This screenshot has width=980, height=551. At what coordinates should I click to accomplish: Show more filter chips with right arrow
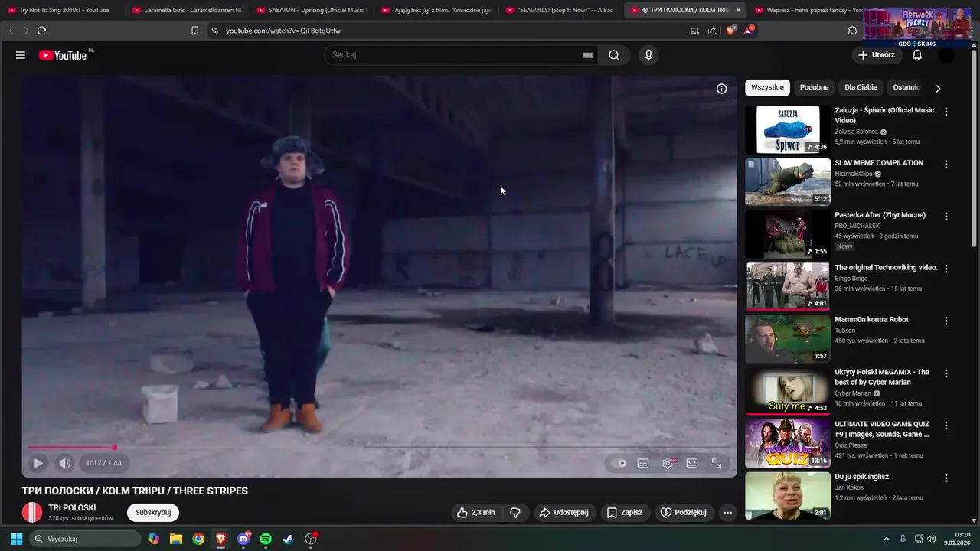tap(938, 88)
